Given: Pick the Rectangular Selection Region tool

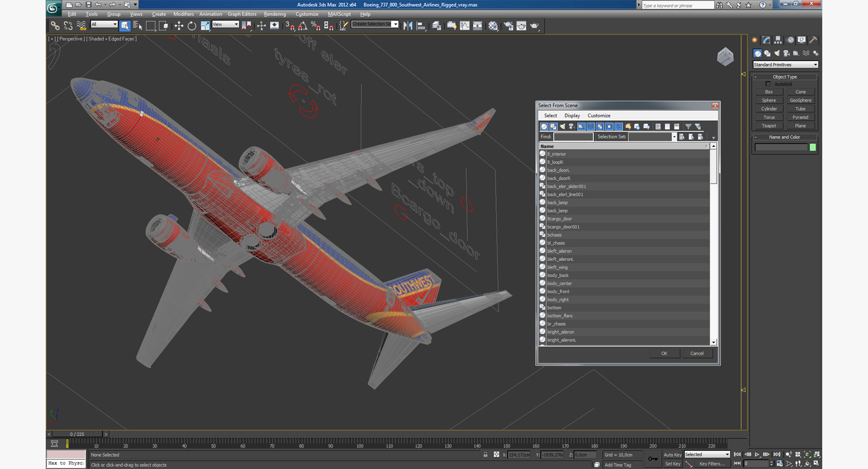Looking at the screenshot, I should pyautogui.click(x=151, y=25).
